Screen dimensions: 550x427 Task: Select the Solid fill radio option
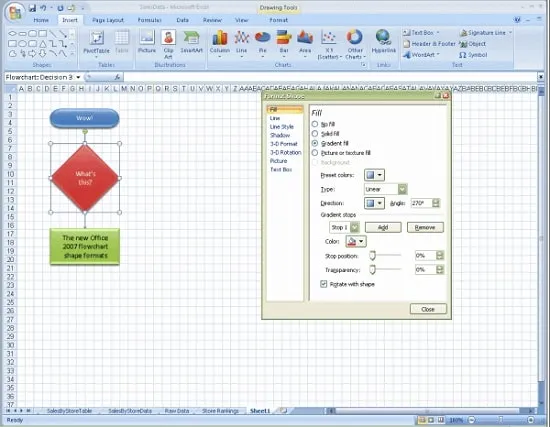315,134
